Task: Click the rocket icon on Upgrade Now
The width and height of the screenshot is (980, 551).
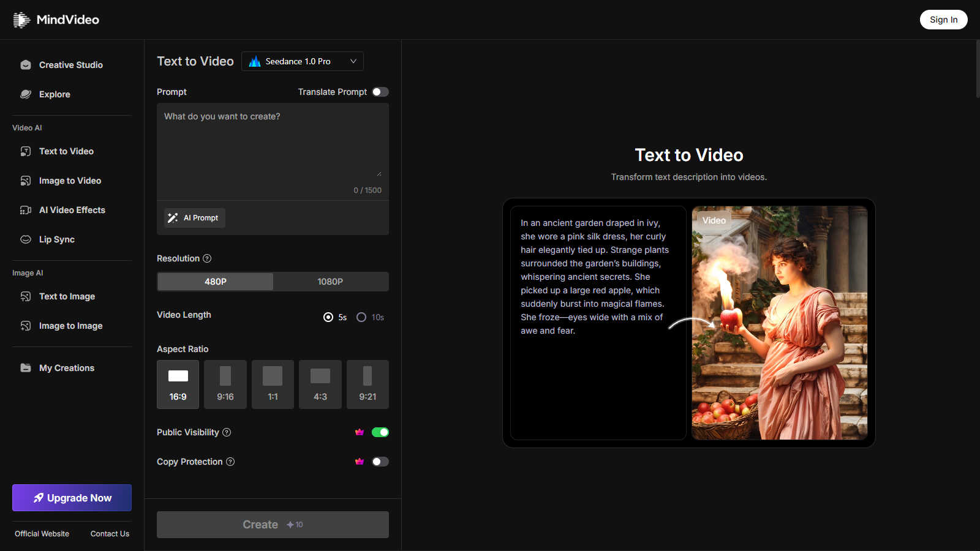Action: click(x=39, y=498)
